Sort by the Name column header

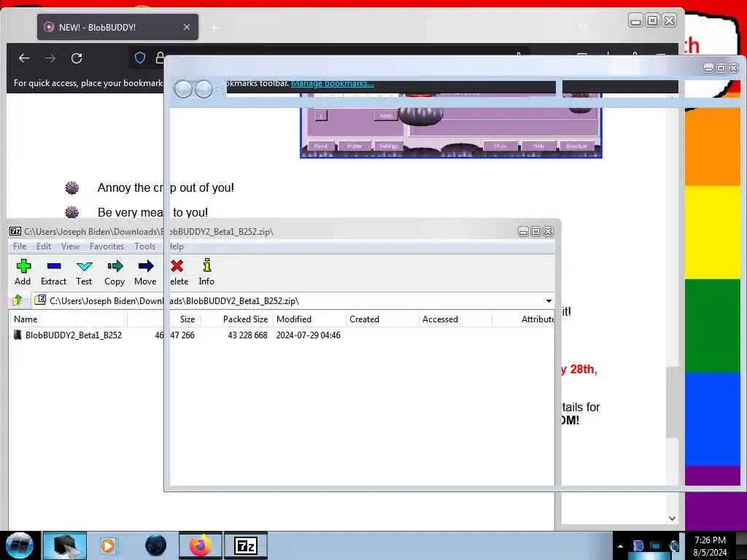click(68, 319)
